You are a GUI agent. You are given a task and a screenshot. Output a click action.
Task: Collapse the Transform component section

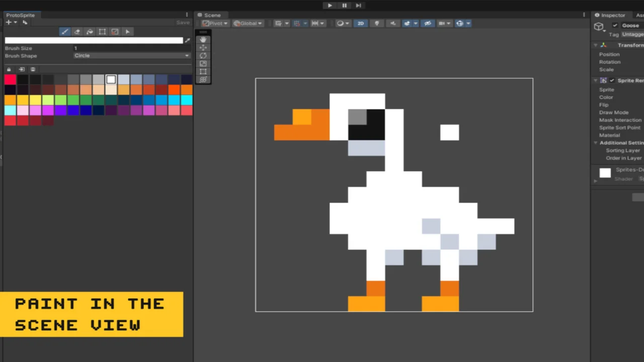click(x=595, y=45)
